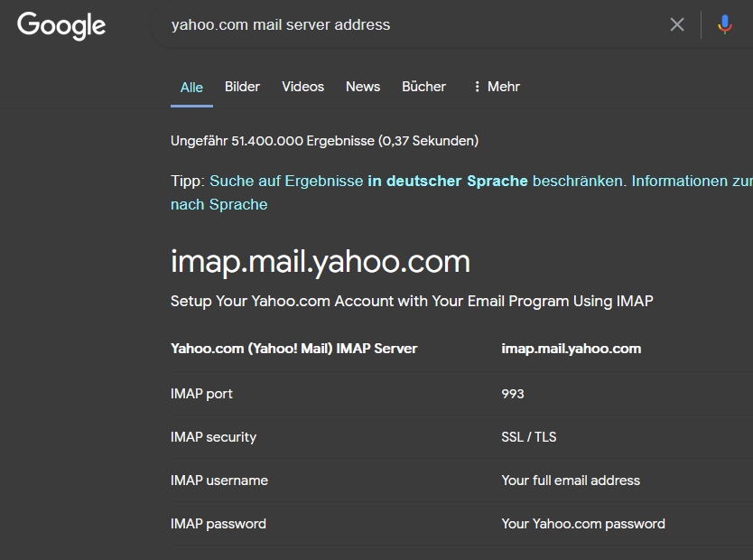Image resolution: width=753 pixels, height=560 pixels.
Task: Switch to the Bilder tab
Action: pos(242,87)
